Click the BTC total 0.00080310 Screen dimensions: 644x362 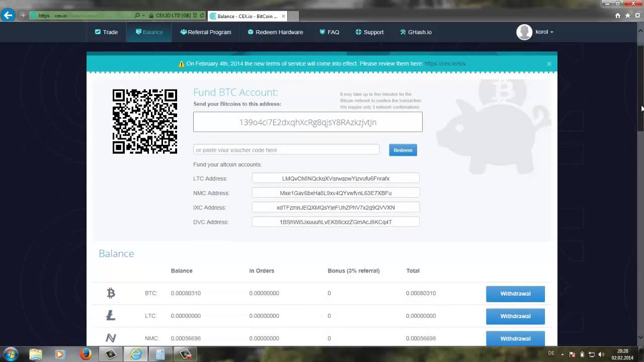(x=421, y=293)
